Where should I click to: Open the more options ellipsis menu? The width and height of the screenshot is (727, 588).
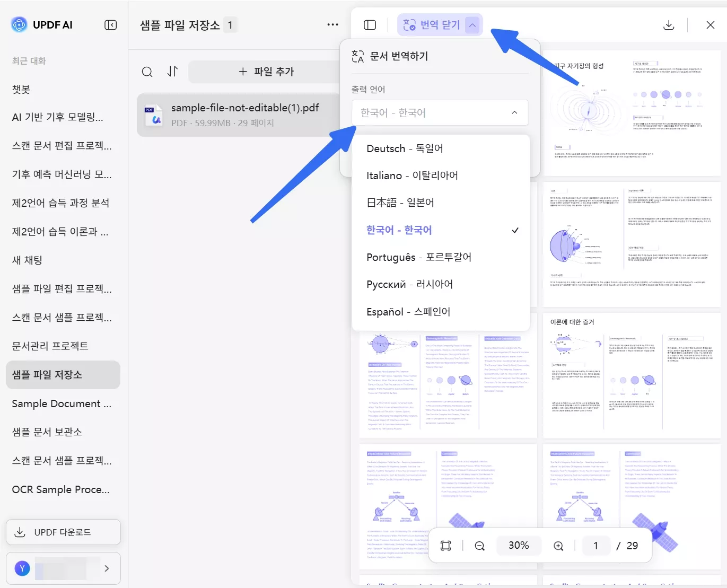click(x=332, y=24)
